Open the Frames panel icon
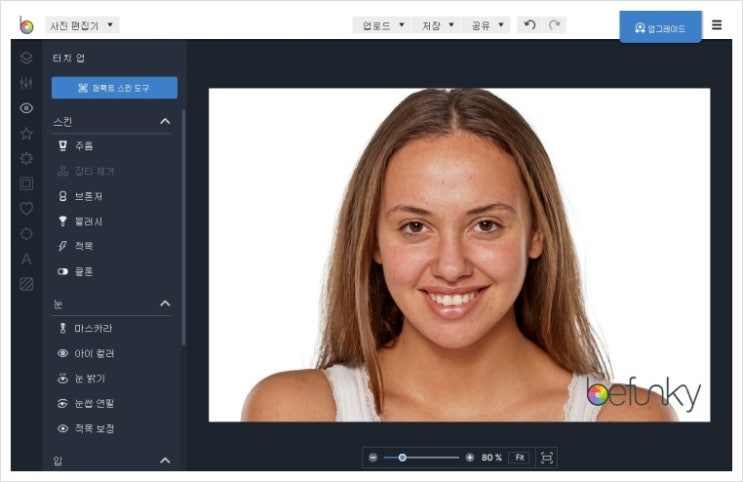743x482 pixels. (27, 183)
